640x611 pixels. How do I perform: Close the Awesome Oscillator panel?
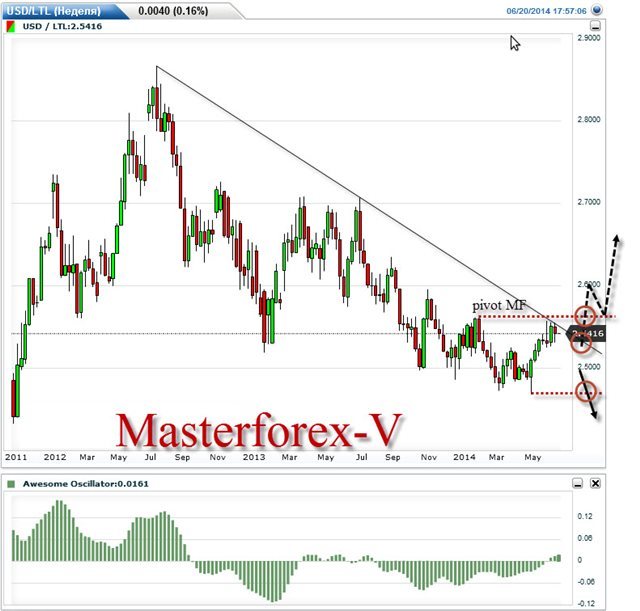(596, 484)
